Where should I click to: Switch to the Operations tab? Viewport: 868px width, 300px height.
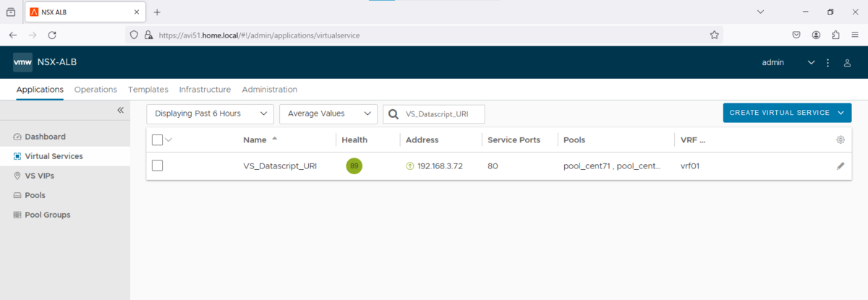(95, 90)
